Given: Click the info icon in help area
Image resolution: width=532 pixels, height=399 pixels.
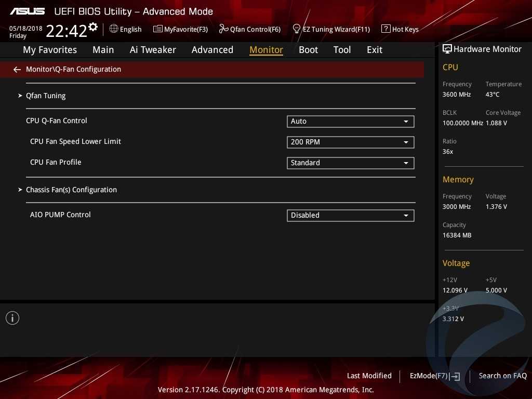Looking at the screenshot, I should coord(12,318).
